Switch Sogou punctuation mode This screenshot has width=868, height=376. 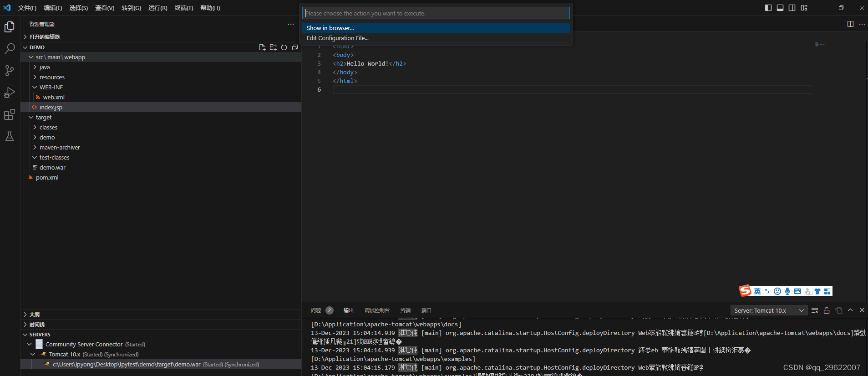[767, 291]
